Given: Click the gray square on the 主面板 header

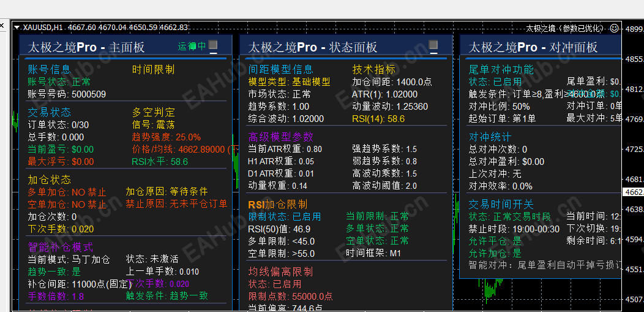Looking at the screenshot, I should click(x=213, y=45).
